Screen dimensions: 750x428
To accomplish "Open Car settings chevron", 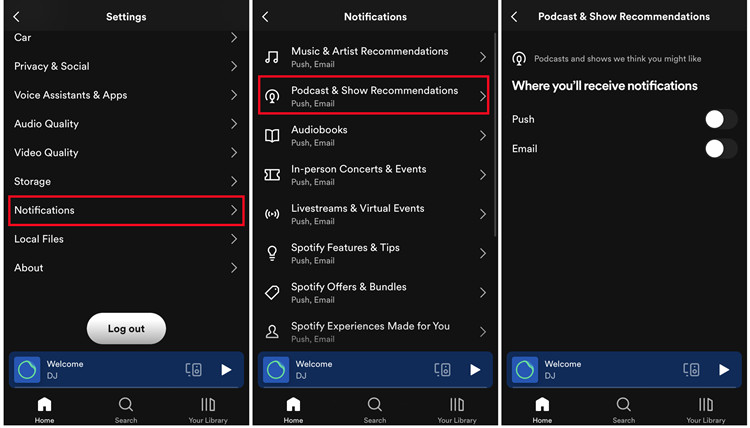I will click(234, 37).
